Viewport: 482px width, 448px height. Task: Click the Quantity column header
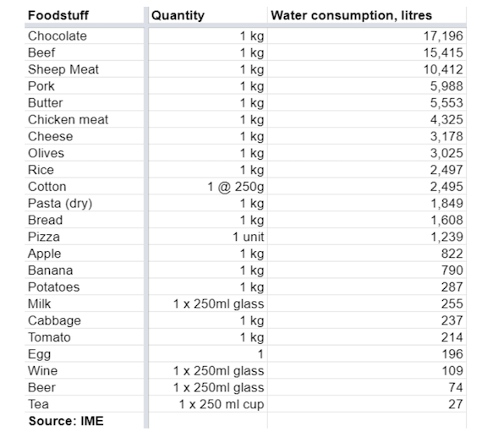tap(178, 15)
